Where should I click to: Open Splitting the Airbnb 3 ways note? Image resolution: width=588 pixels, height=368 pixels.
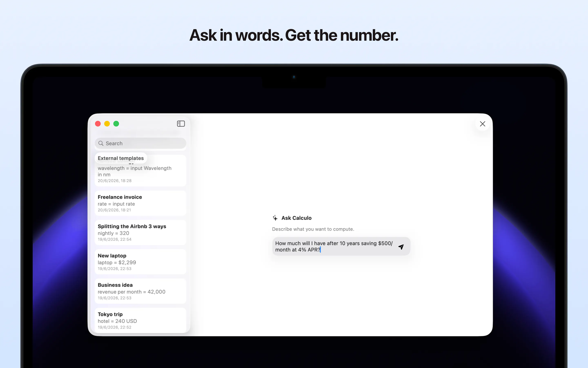click(140, 232)
